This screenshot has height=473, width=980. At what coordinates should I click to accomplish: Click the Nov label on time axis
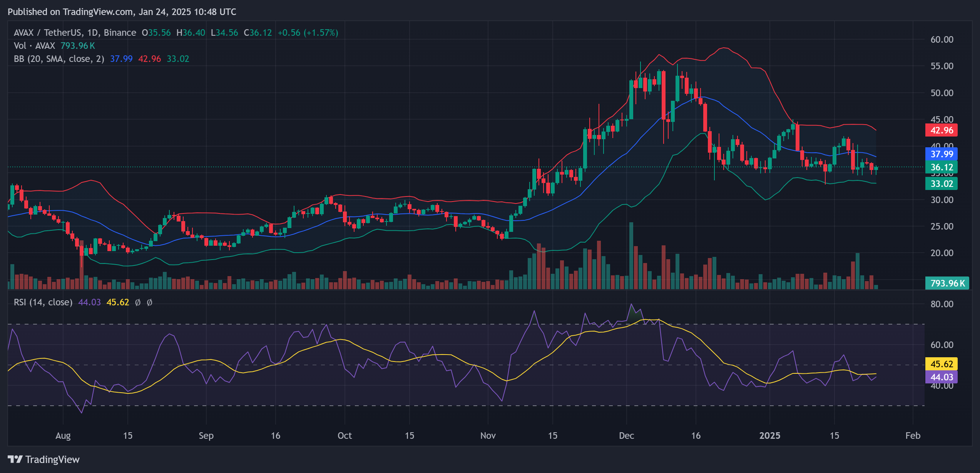click(x=488, y=436)
